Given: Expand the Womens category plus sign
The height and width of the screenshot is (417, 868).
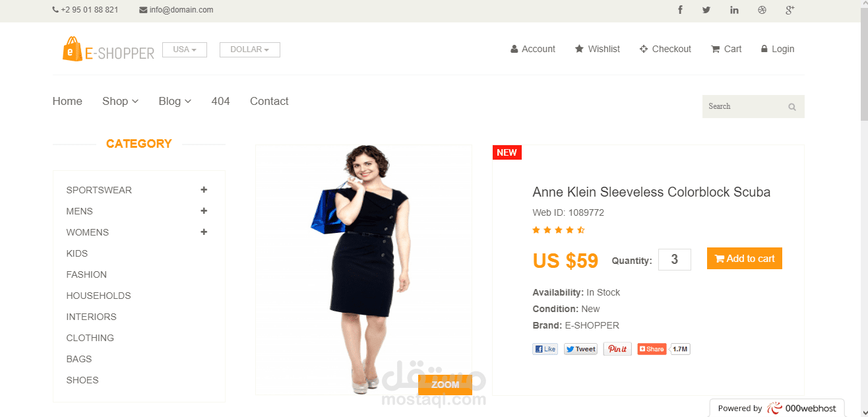Looking at the screenshot, I should tap(204, 232).
